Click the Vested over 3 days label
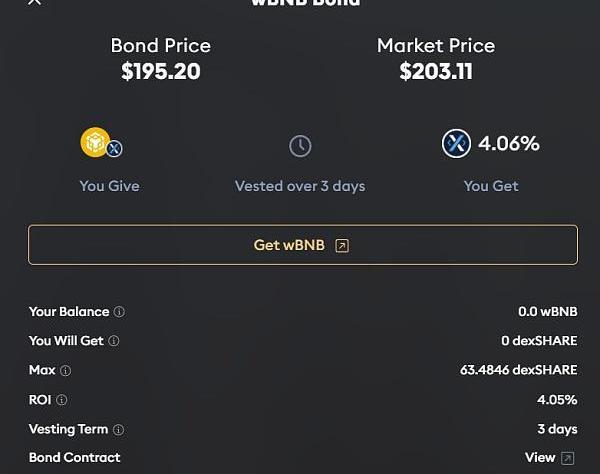Image resolution: width=600 pixels, height=474 pixels. click(x=300, y=186)
